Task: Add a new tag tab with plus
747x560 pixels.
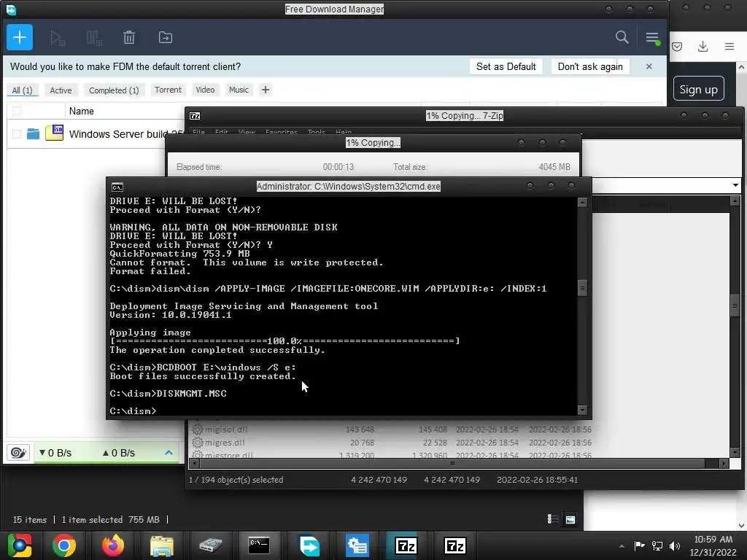Action: pos(266,90)
